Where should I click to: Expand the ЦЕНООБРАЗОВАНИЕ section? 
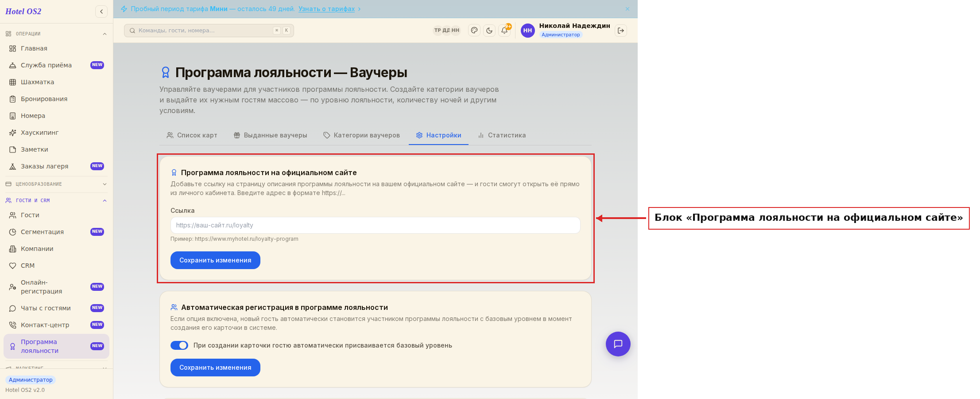tap(56, 184)
